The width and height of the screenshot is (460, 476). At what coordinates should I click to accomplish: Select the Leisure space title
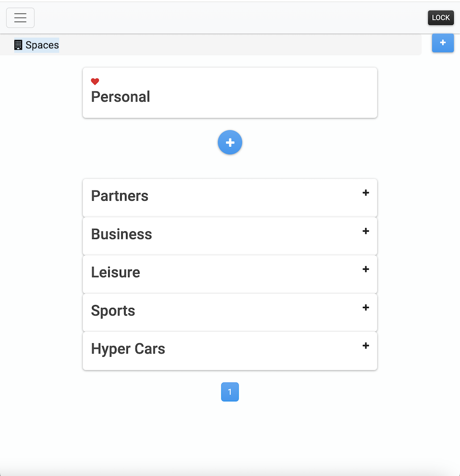pyautogui.click(x=115, y=272)
